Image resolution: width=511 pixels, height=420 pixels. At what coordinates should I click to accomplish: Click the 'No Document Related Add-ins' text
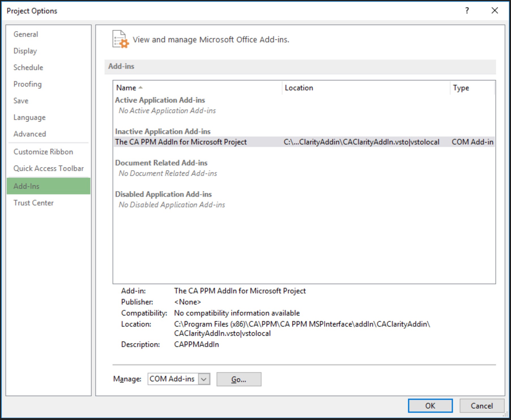168,173
